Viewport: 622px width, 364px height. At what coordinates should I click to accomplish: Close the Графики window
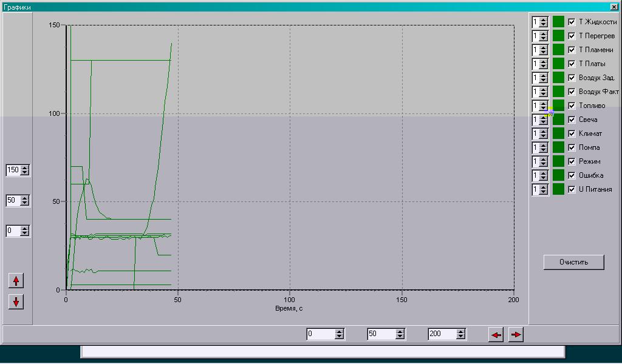click(x=614, y=7)
